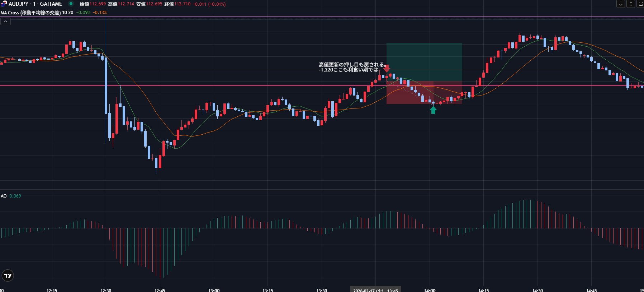Click the collapse pane arrows icon
This screenshot has height=292, width=644.
(x=631, y=4)
